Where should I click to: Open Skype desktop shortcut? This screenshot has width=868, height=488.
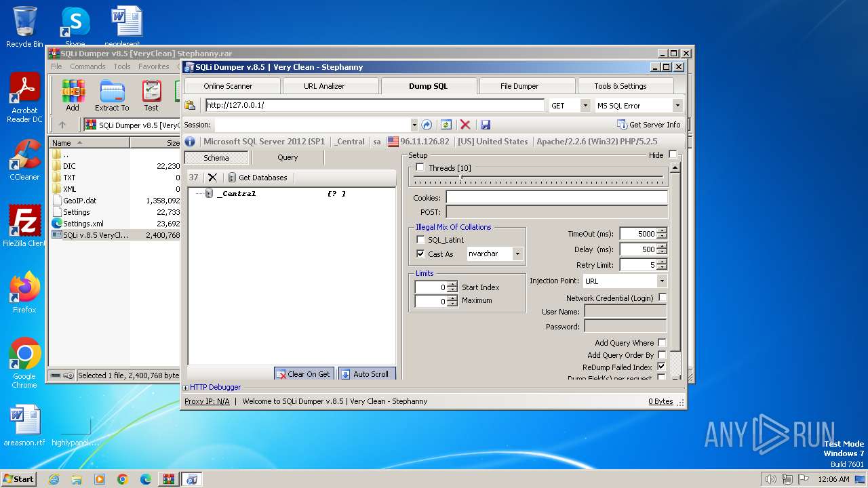point(75,27)
